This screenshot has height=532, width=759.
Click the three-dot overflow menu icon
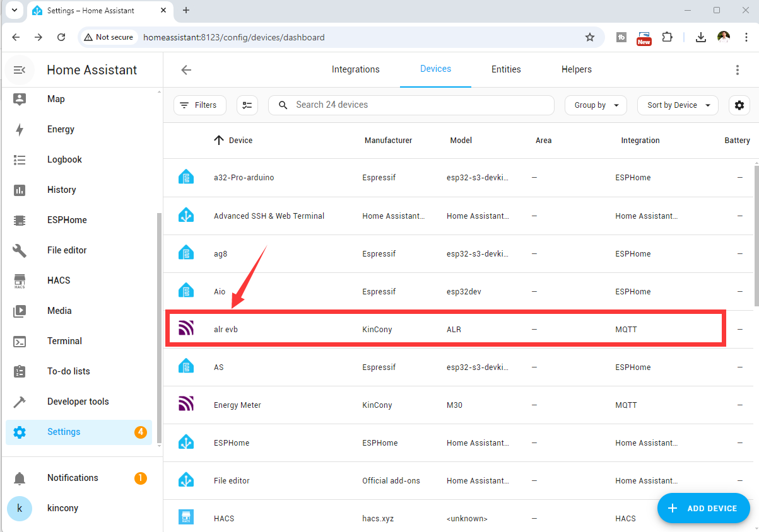coord(737,70)
